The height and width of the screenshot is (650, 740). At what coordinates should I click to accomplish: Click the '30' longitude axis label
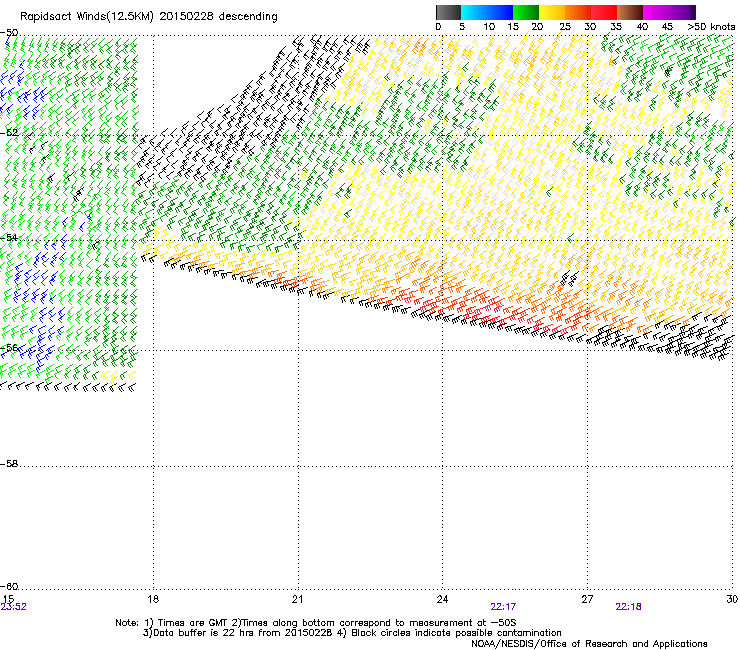732,599
